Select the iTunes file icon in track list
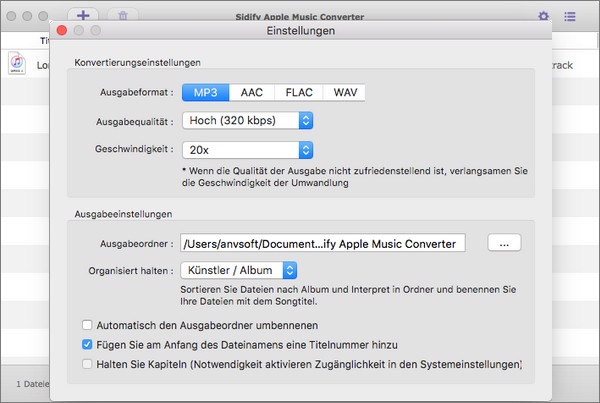The height and width of the screenshot is (403, 600). pos(17,63)
